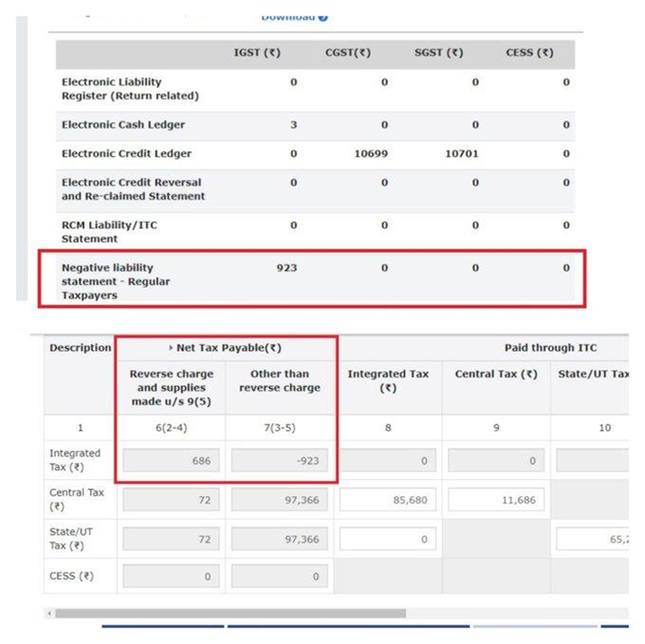645x644 pixels.
Task: Expand the Net Tax Payable column arrow
Action: 170,348
